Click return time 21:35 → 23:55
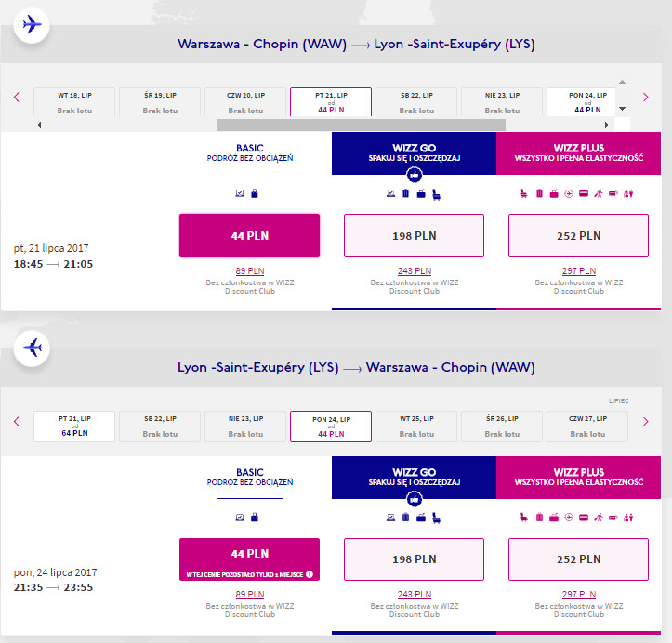The width and height of the screenshot is (672, 643). [53, 587]
